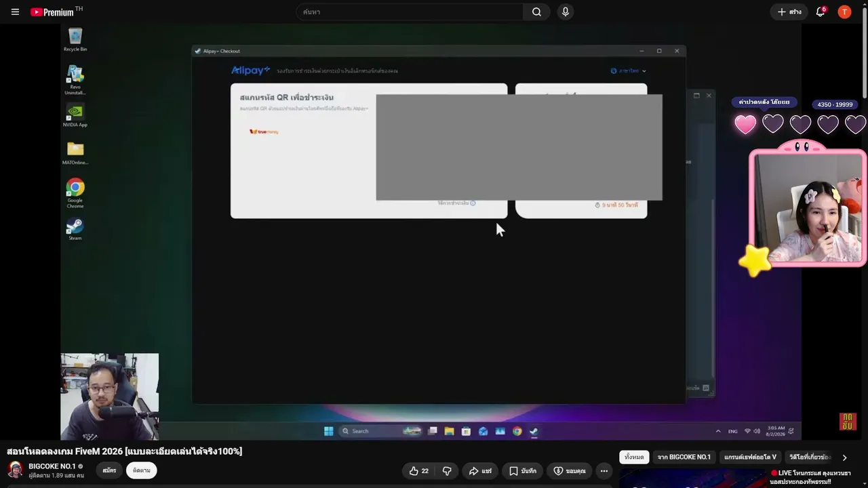Click the Thanks (ขอบคุณ) button
Image resolution: width=868 pixels, height=488 pixels.
click(570, 471)
